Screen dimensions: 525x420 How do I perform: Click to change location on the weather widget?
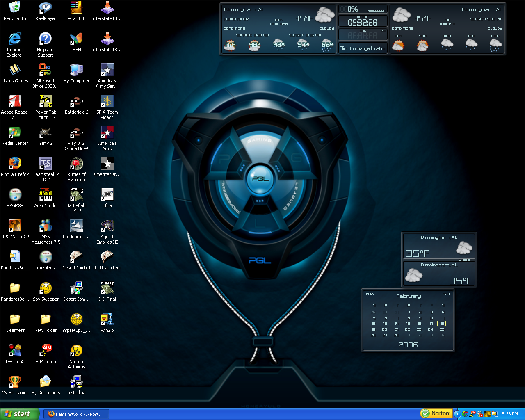coord(363,48)
